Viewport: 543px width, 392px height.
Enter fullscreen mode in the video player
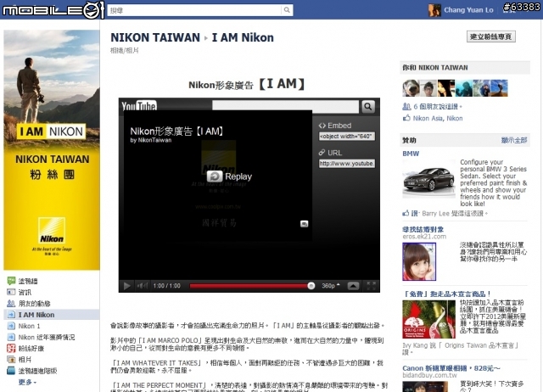tap(371, 286)
